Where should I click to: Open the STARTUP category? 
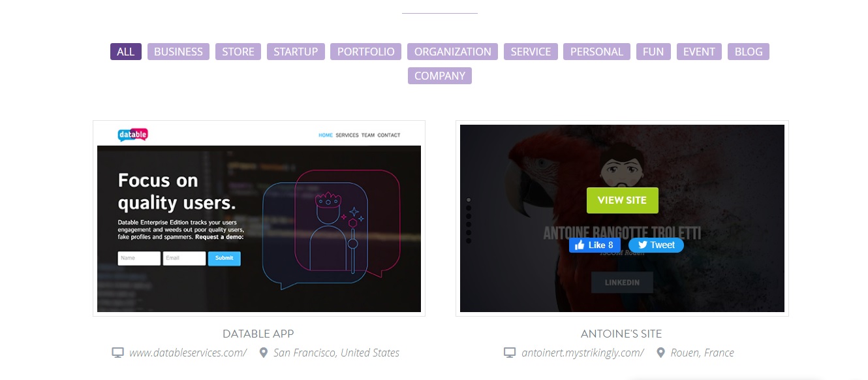(x=296, y=52)
